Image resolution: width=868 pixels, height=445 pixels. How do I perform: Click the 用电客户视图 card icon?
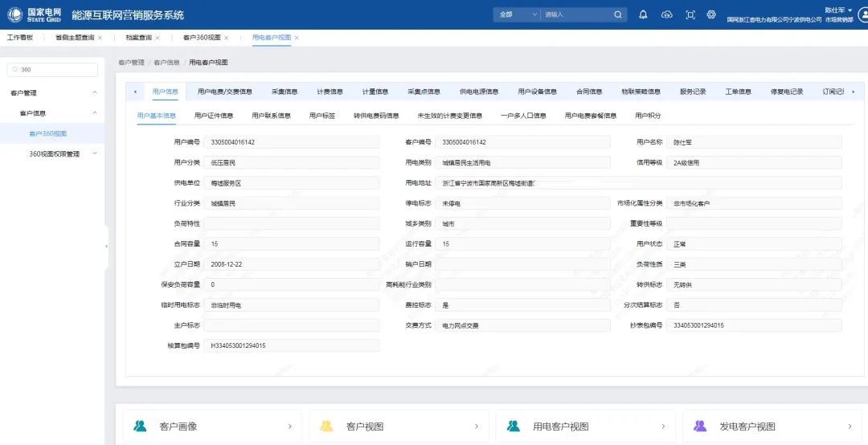(x=514, y=427)
